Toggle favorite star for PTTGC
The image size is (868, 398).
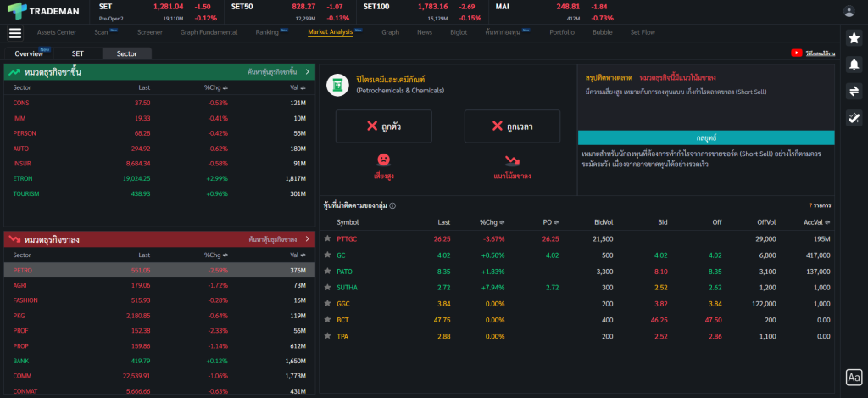tap(327, 238)
